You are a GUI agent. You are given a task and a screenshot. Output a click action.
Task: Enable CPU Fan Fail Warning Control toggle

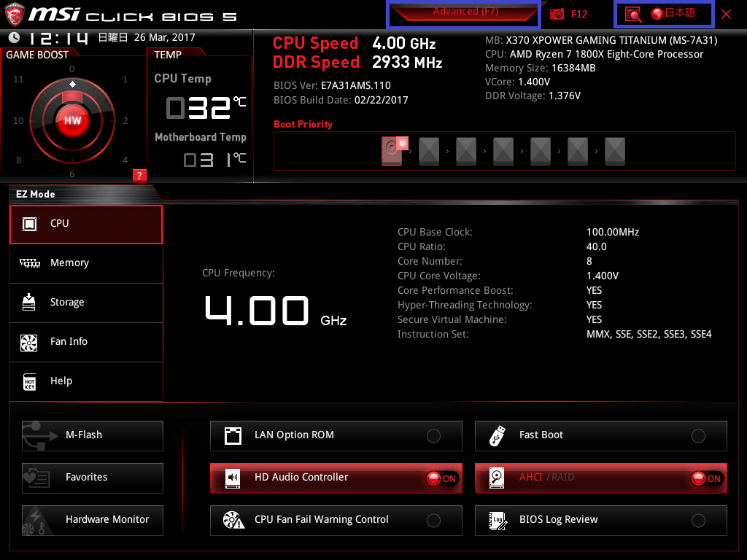point(433,521)
